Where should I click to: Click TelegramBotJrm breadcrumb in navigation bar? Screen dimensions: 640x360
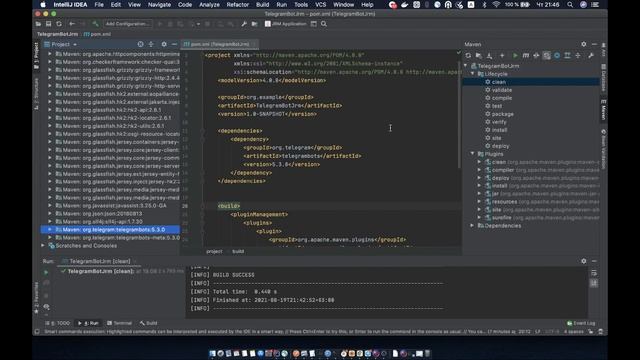(57, 34)
